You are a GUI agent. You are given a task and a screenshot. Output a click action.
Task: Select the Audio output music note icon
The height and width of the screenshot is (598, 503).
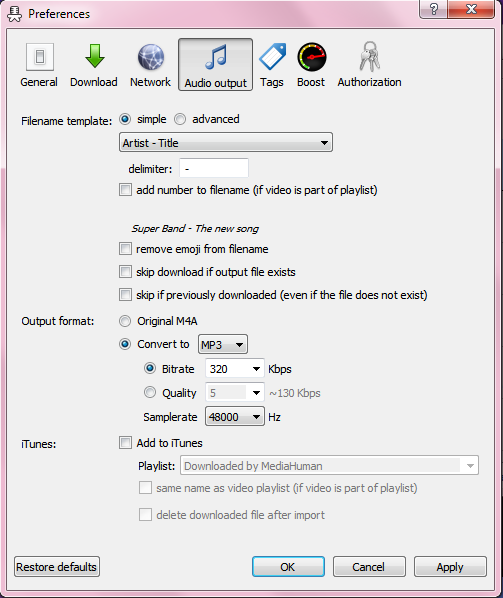coord(215,57)
